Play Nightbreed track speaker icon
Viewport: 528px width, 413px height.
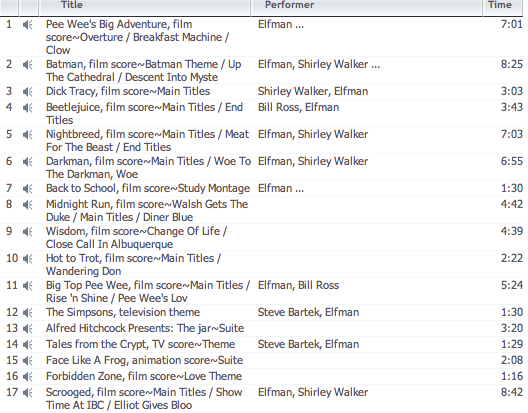(x=28, y=135)
